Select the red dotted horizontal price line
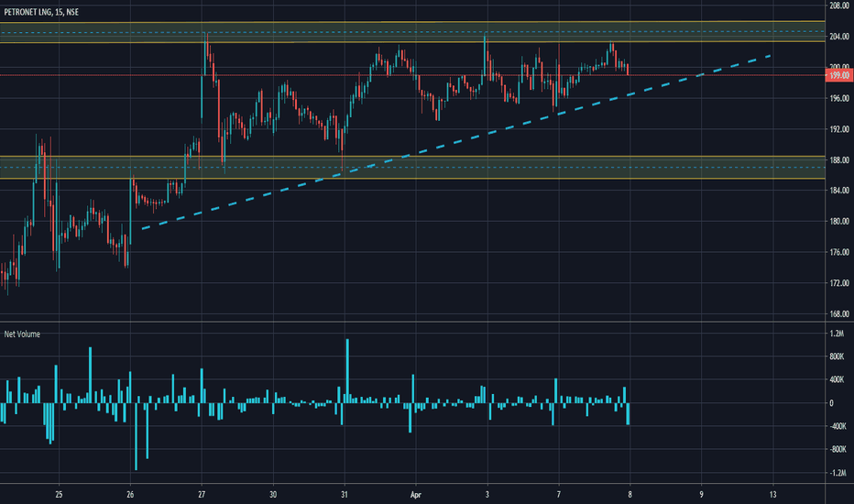This screenshot has width=854, height=504. (412, 75)
